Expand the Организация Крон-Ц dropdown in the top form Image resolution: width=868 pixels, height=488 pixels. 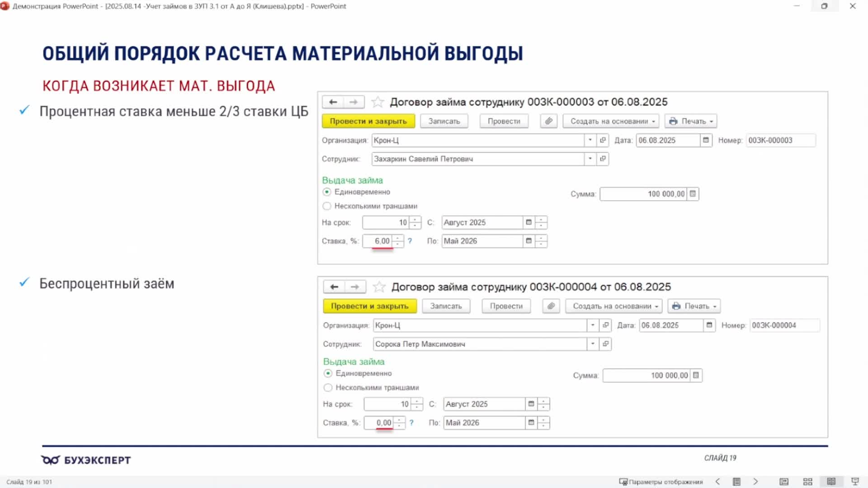(590, 141)
